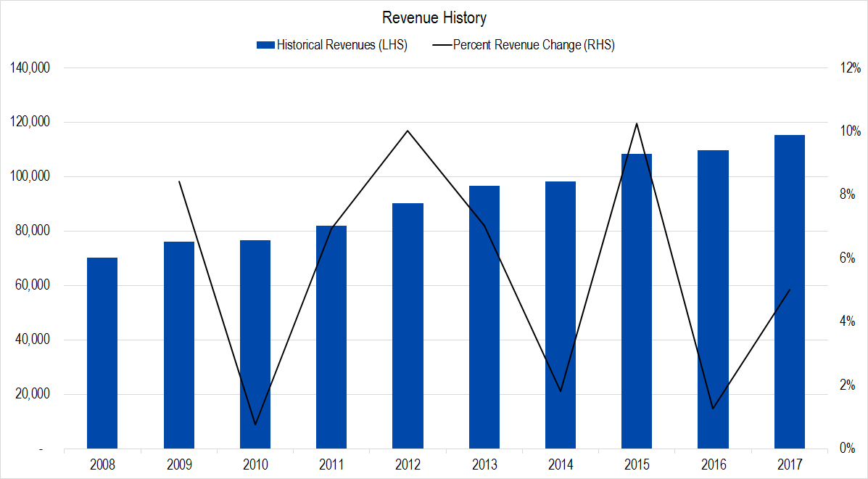Click the 12% label on the right axis
868x479 pixels.
click(851, 67)
